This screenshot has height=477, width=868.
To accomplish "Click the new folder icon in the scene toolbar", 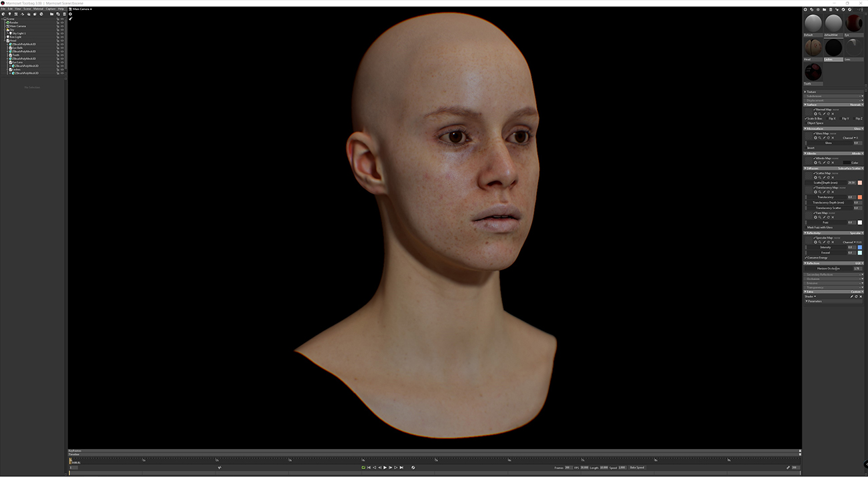I will click(x=51, y=13).
